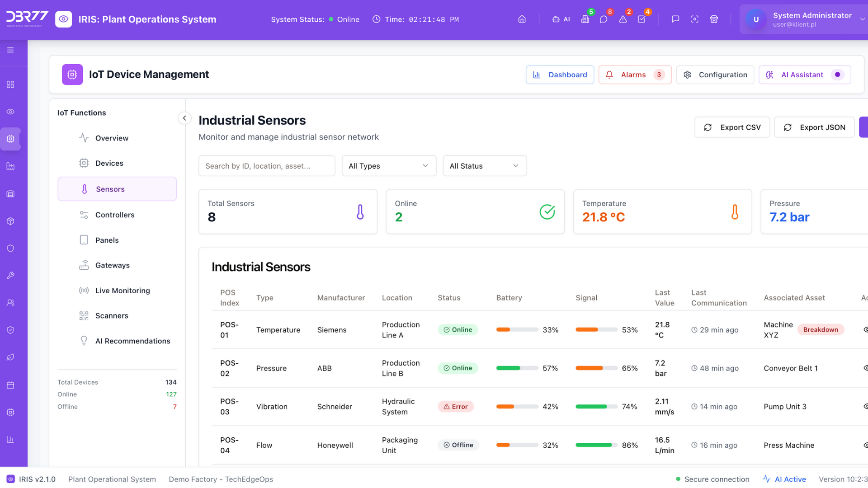
Task: Click the store icon in header
Action: pos(714,19)
